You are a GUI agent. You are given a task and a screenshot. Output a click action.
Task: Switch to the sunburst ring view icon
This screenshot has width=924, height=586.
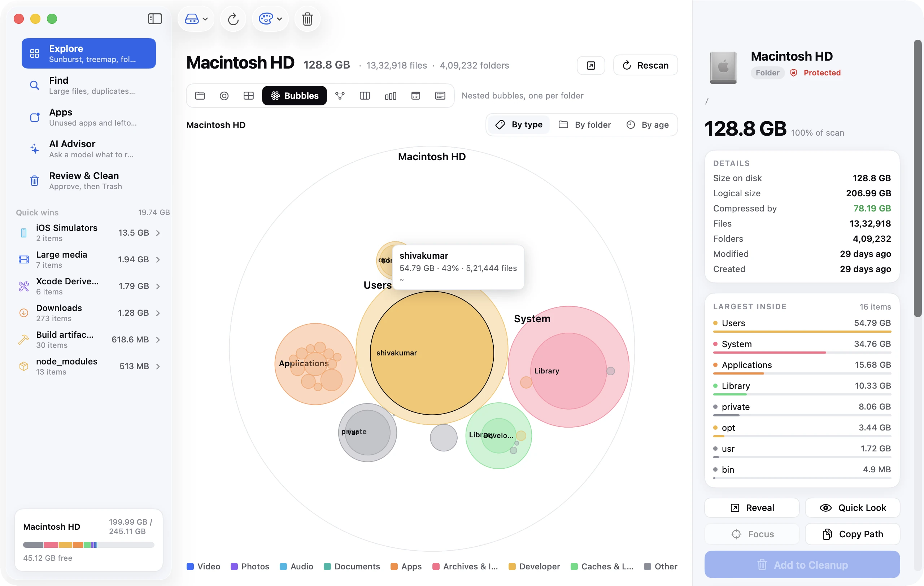pos(224,96)
